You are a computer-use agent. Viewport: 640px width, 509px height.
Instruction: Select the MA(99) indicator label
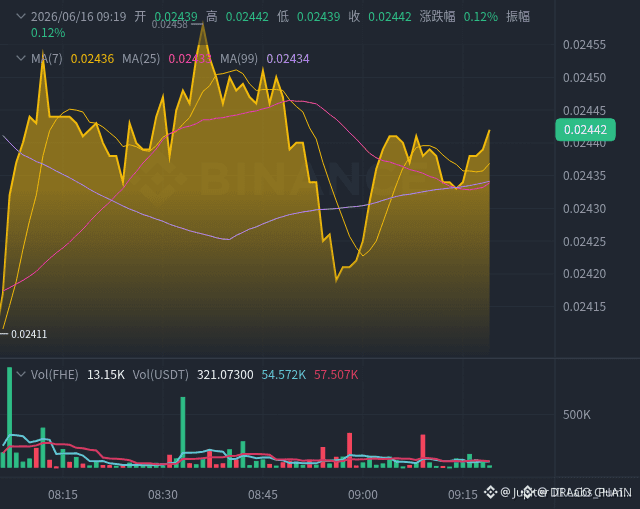pos(239,59)
